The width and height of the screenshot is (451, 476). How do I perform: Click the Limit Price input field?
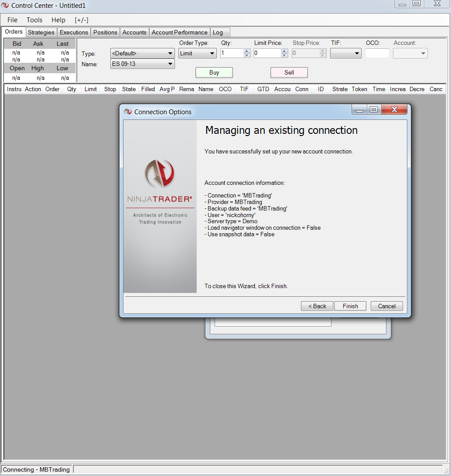click(267, 53)
